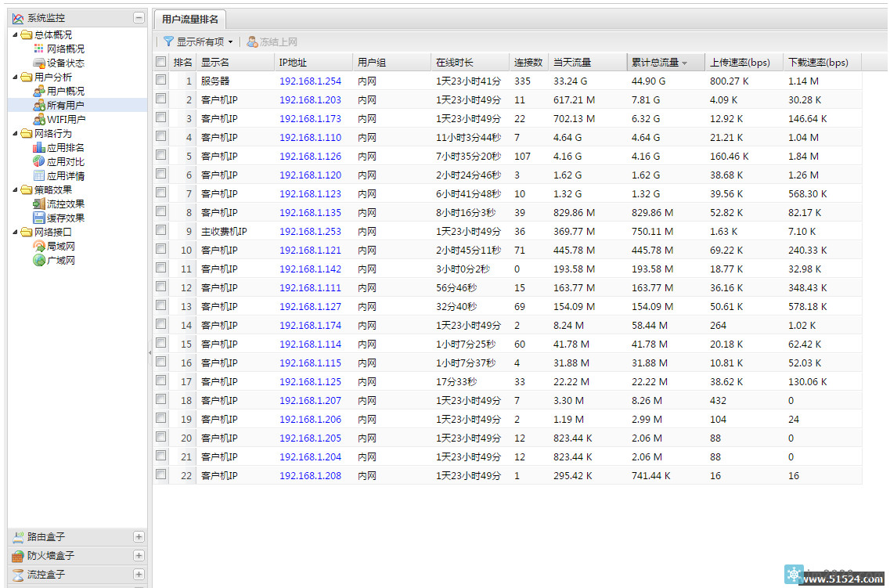This screenshot has width=890, height=588.
Task: Click the WIFI用户 users icon
Action: click(x=39, y=119)
